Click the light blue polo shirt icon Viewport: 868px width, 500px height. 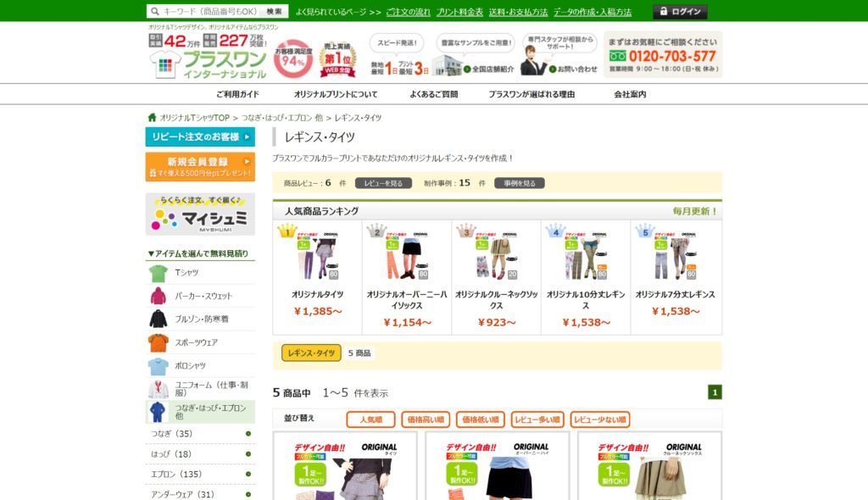(159, 366)
